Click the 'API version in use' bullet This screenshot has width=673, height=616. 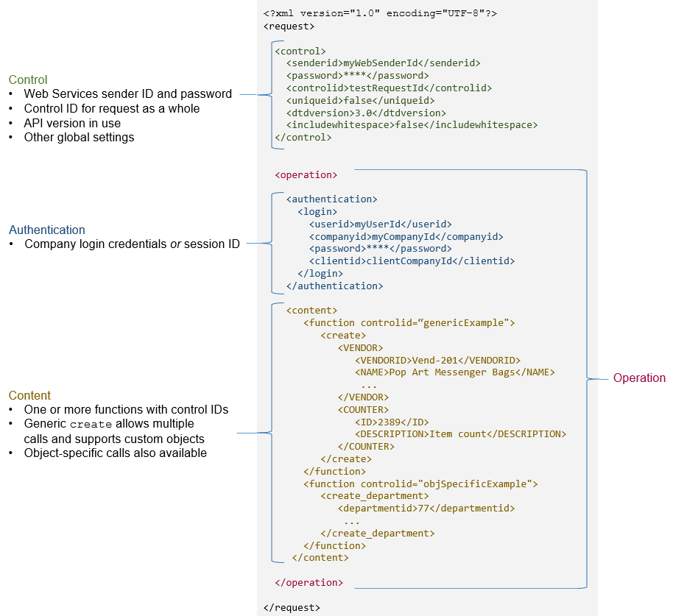[x=72, y=123]
